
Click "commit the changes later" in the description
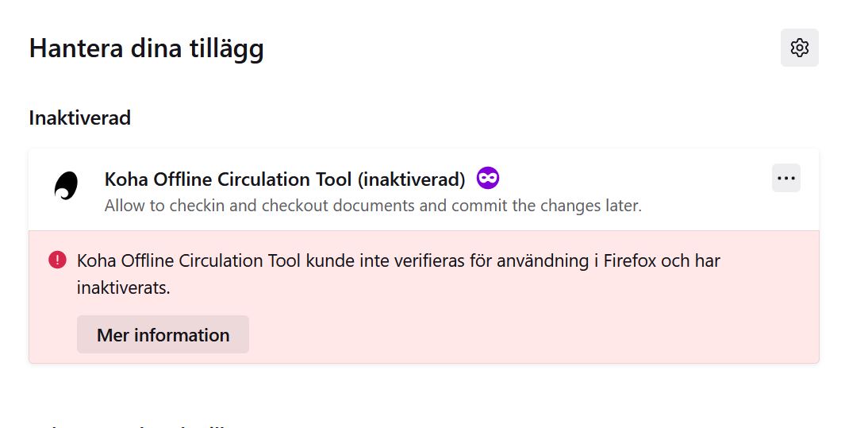547,206
